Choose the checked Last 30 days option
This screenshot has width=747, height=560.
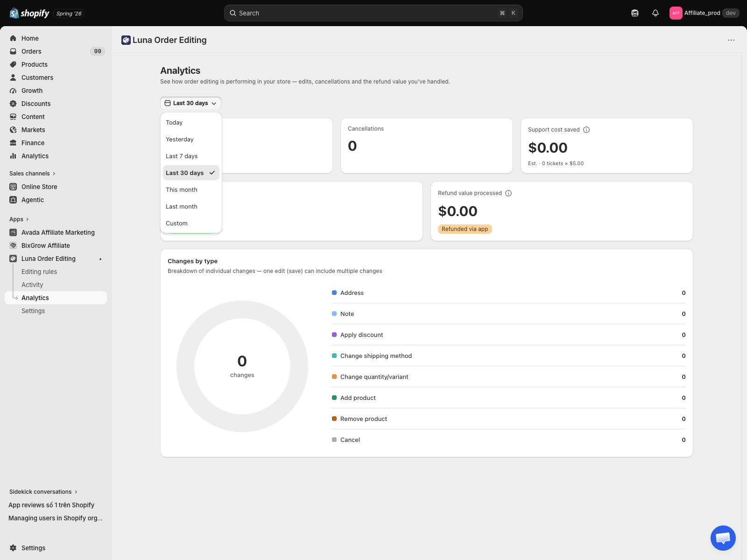191,173
